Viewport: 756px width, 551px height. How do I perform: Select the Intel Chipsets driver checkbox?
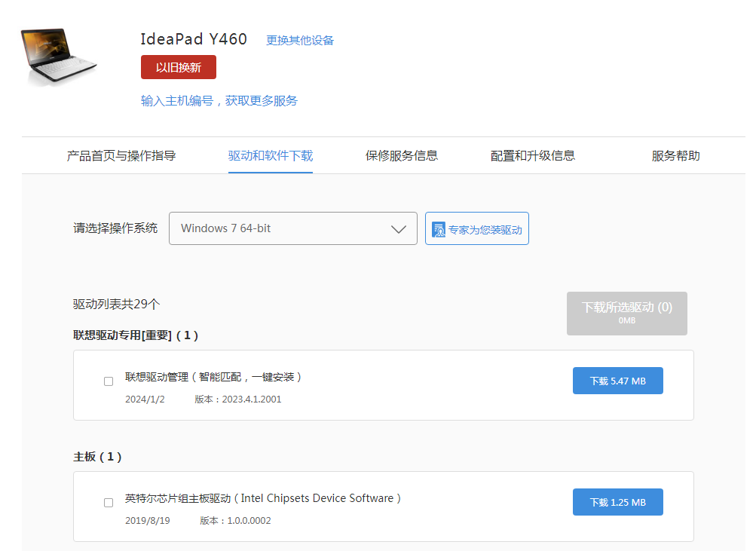(x=109, y=503)
